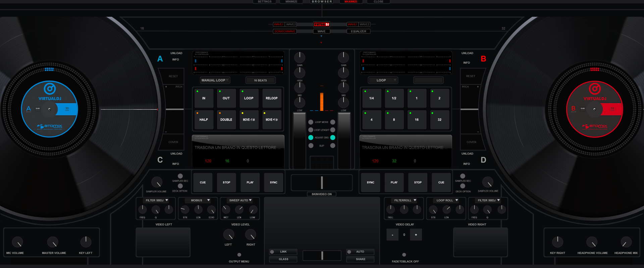Toggle left deck SAMPLER REC button
The image size is (644, 268).
tap(180, 176)
